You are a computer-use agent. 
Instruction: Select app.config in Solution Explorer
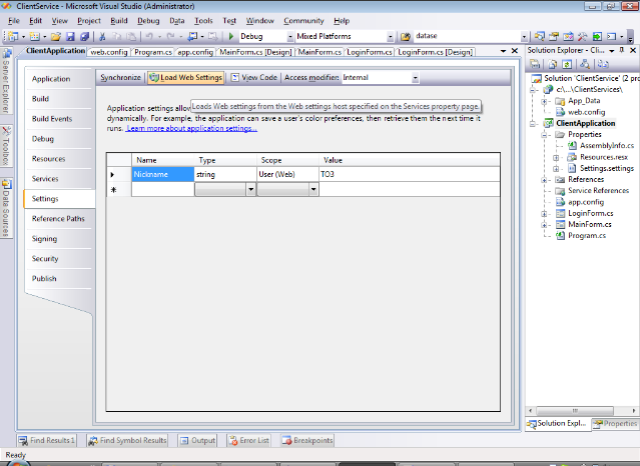pos(586,202)
